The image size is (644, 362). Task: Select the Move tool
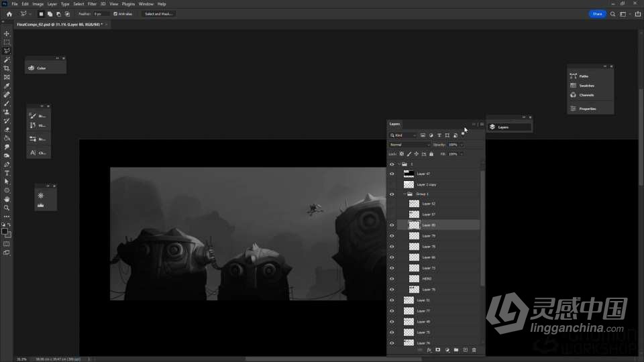tap(7, 34)
